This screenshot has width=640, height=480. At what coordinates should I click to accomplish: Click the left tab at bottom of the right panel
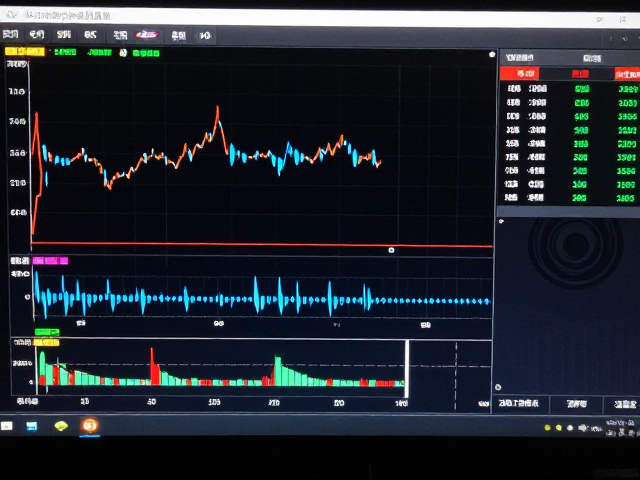(x=519, y=403)
